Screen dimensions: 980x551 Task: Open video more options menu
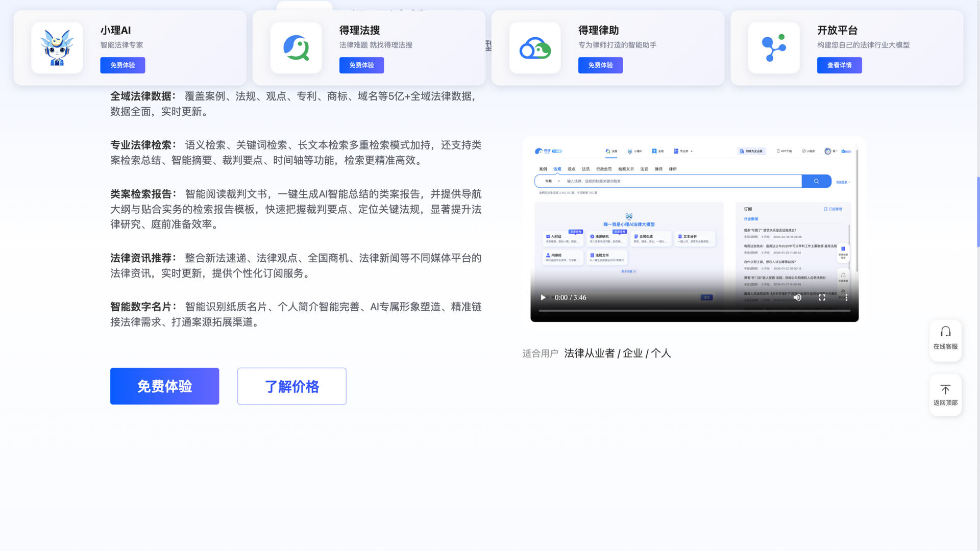click(x=846, y=297)
